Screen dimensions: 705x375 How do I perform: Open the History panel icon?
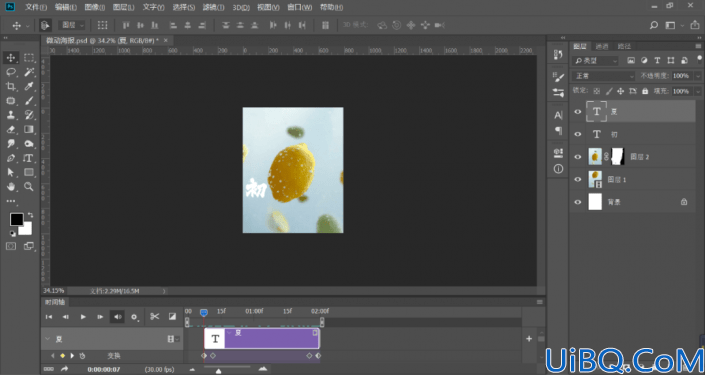click(558, 54)
